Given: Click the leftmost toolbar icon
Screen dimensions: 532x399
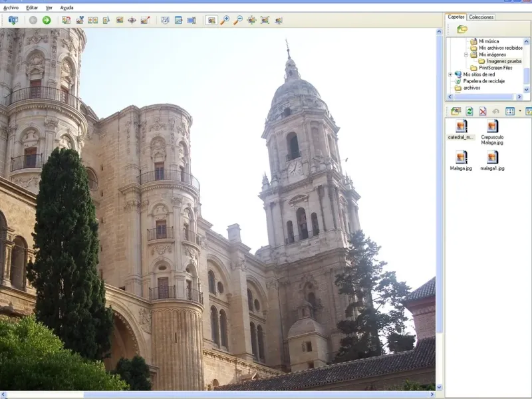Looking at the screenshot, I should click(13, 20).
